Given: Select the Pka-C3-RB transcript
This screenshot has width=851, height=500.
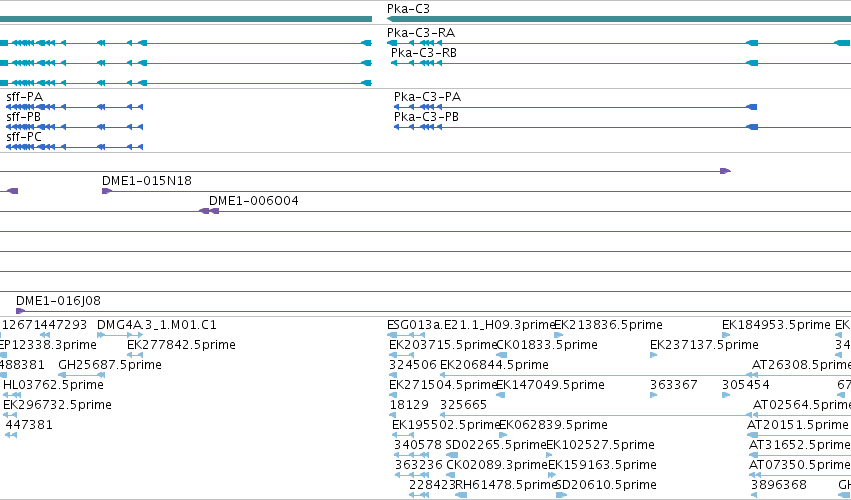Looking at the screenshot, I should coord(424,53).
